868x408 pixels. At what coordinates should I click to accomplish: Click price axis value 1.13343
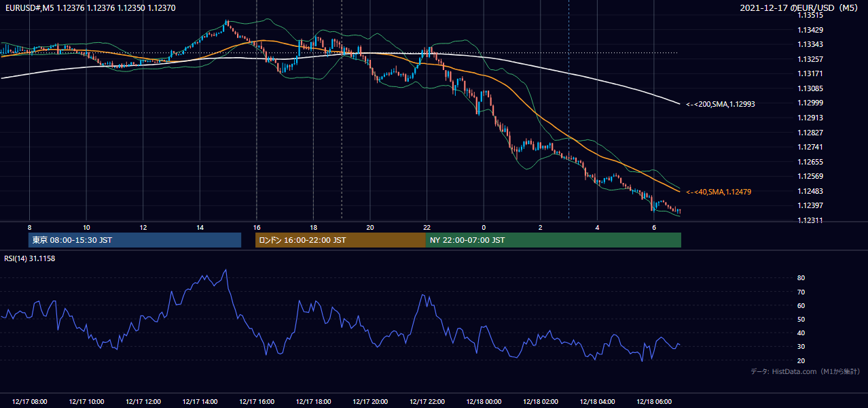pyautogui.click(x=810, y=44)
